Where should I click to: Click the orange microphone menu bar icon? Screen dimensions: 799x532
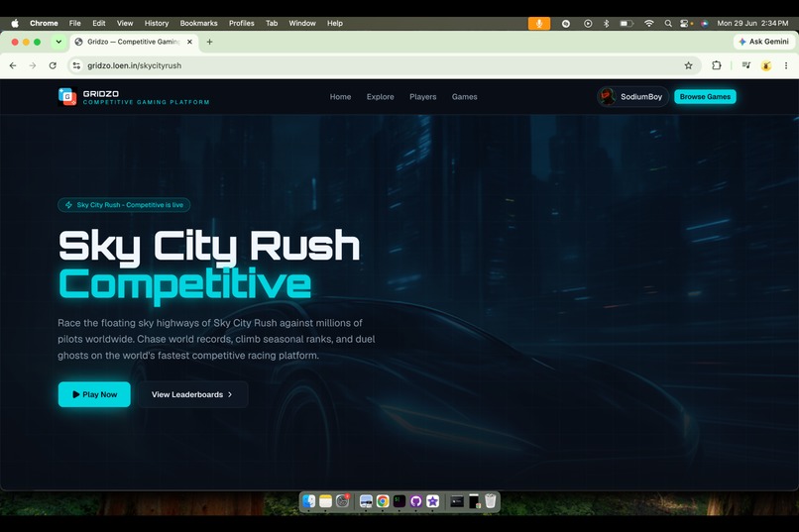538,24
